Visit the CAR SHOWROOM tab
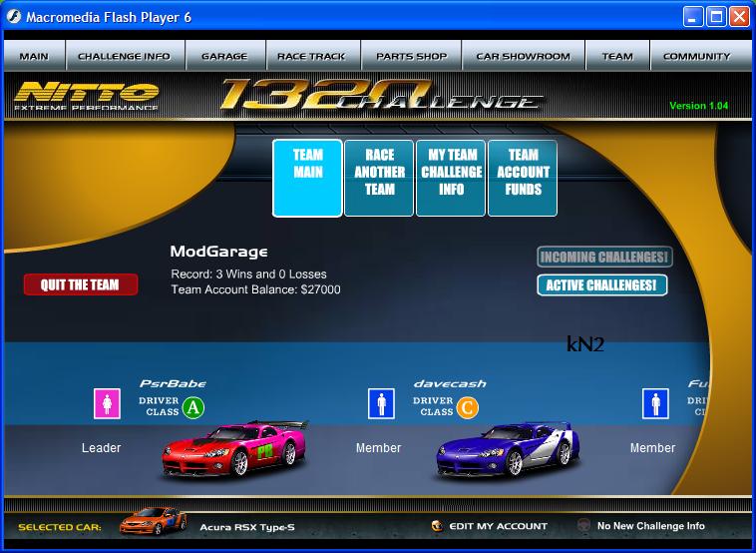 pos(524,56)
